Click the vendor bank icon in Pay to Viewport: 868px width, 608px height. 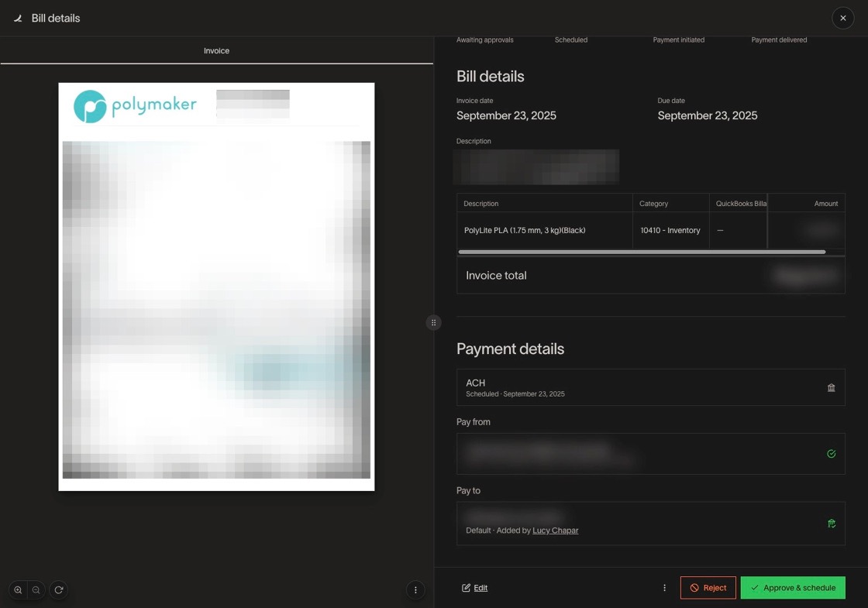pos(831,524)
